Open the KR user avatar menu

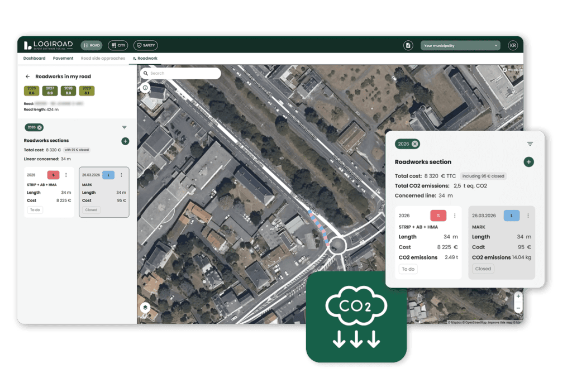point(513,46)
